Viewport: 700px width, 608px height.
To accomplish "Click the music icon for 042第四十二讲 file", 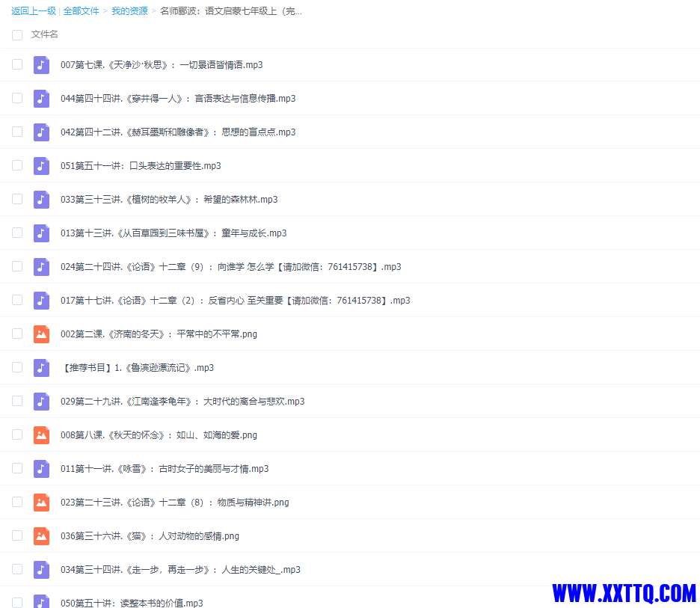I will pyautogui.click(x=42, y=132).
